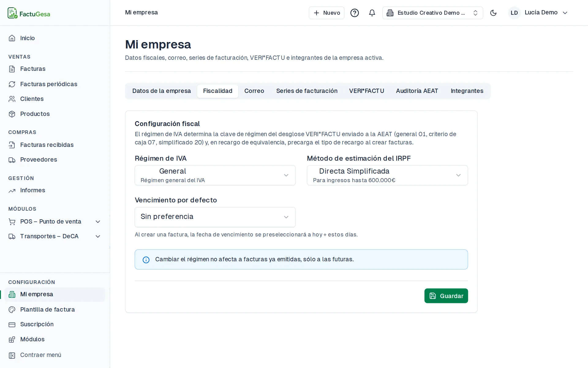Click the Clientes people icon

12,99
